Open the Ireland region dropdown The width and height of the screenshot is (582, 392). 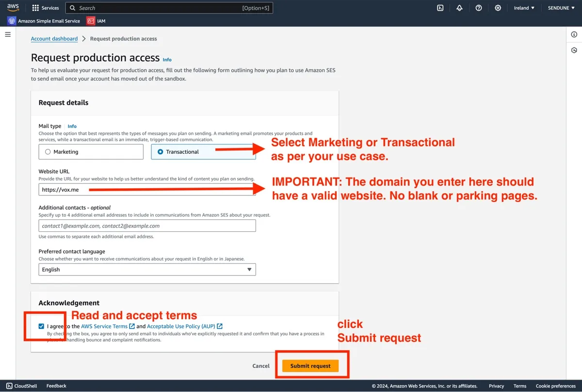coord(524,8)
